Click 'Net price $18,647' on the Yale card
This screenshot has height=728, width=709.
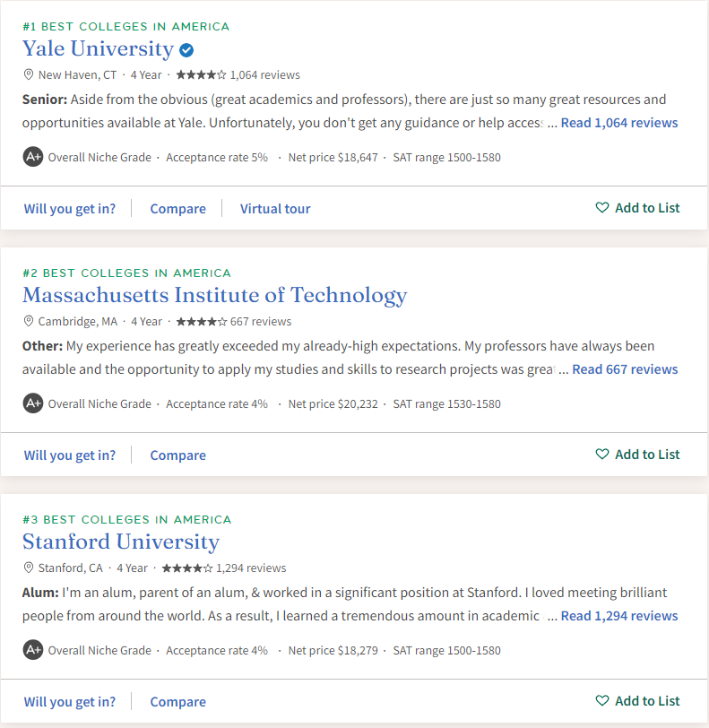(333, 158)
